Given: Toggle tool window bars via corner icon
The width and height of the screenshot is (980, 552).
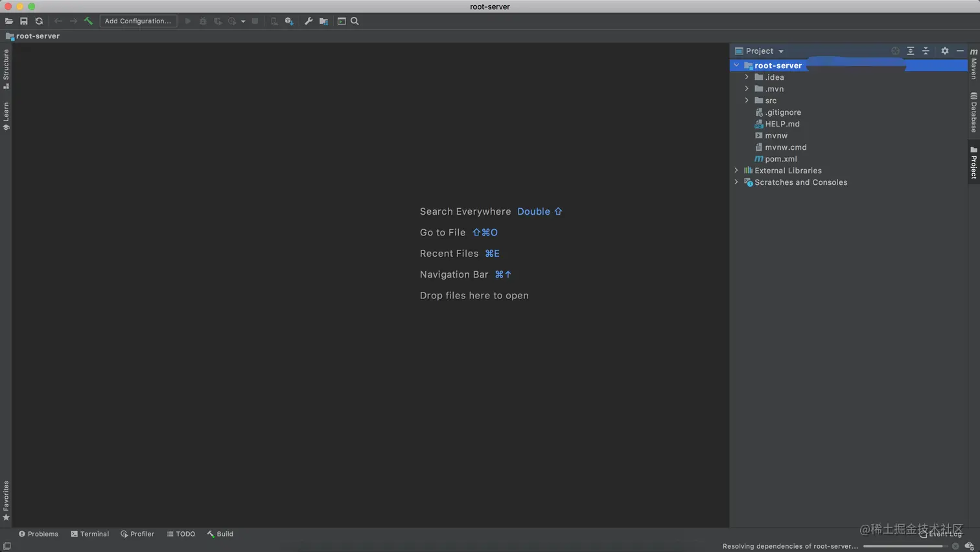Looking at the screenshot, I should point(7,546).
